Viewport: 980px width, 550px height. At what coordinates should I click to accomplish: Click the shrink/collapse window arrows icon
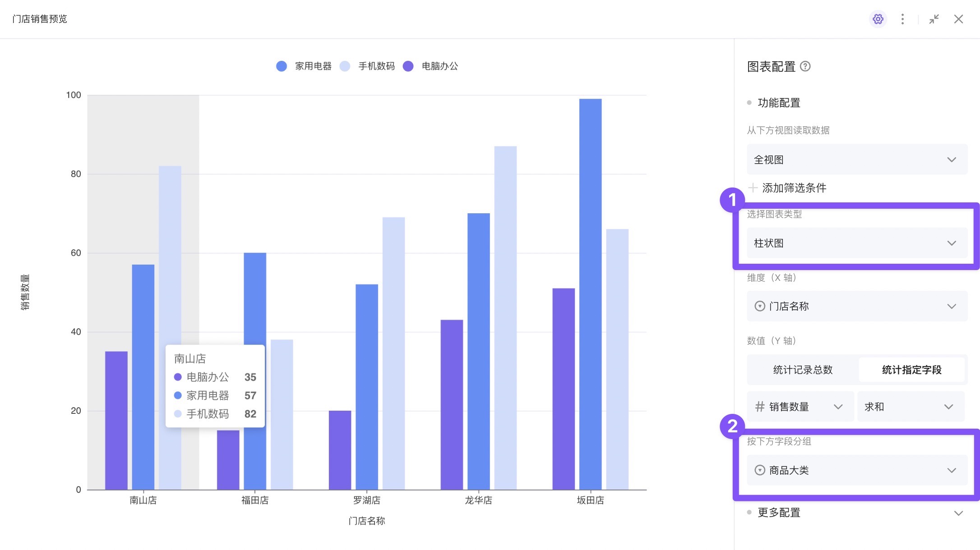point(934,19)
